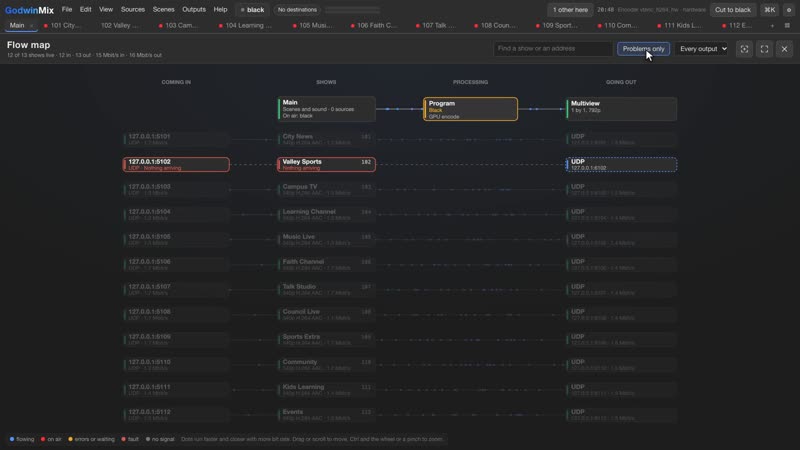Select the Community show node
800x450 pixels.
[327, 364]
